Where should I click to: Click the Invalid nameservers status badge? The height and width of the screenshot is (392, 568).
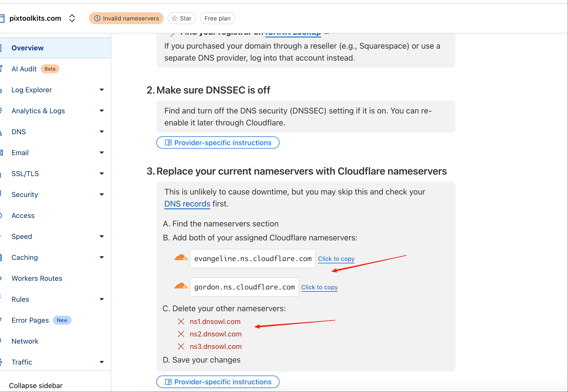point(126,18)
